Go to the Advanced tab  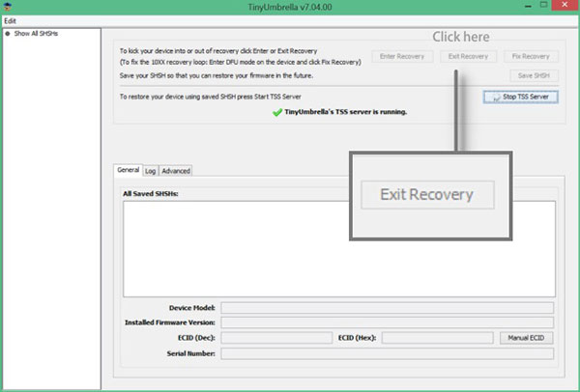coord(176,171)
